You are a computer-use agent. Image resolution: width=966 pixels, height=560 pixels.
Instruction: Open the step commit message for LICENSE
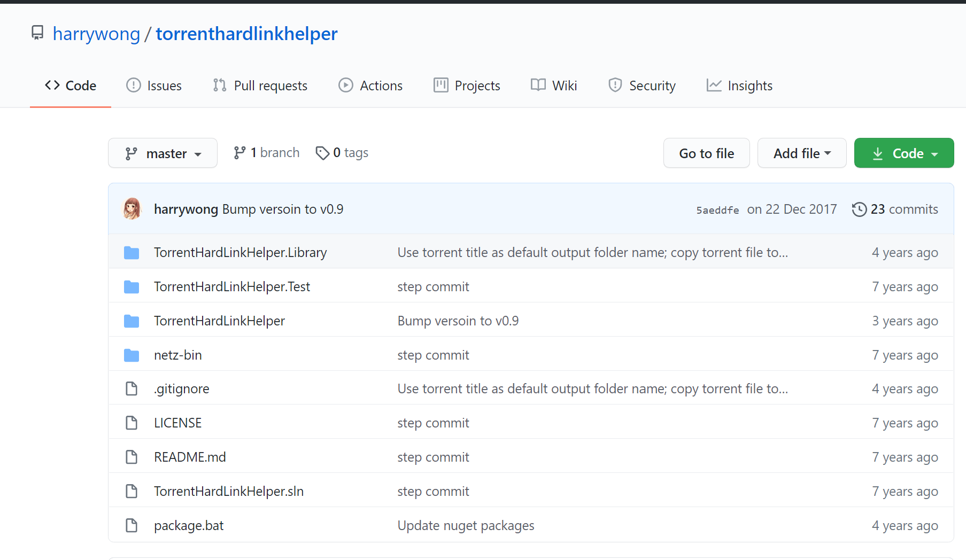point(433,423)
